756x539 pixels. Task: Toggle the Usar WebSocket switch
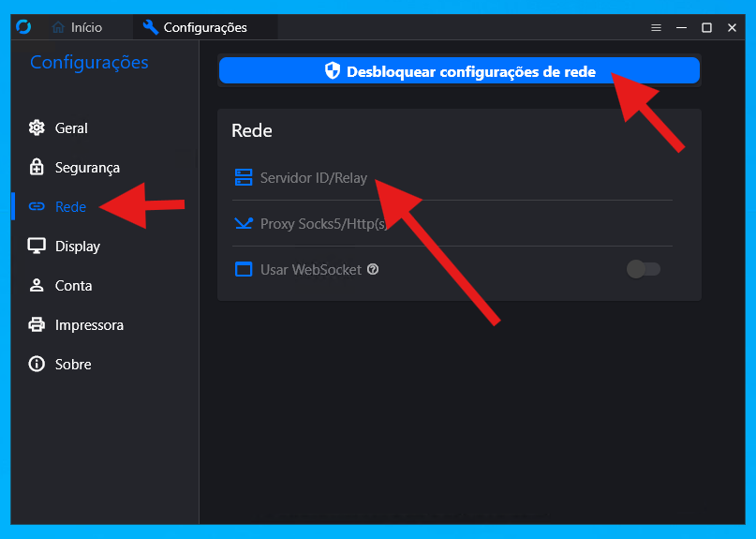click(644, 269)
